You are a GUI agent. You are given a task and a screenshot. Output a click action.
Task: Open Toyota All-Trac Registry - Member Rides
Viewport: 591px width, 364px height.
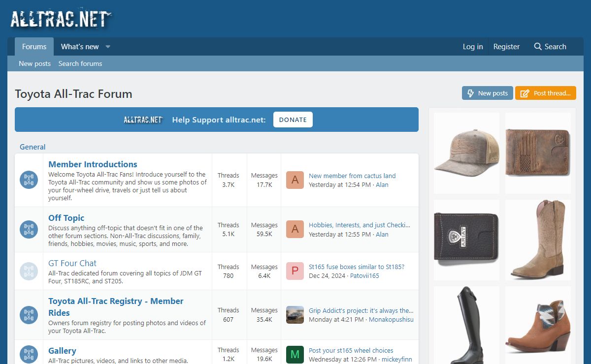coord(116,307)
